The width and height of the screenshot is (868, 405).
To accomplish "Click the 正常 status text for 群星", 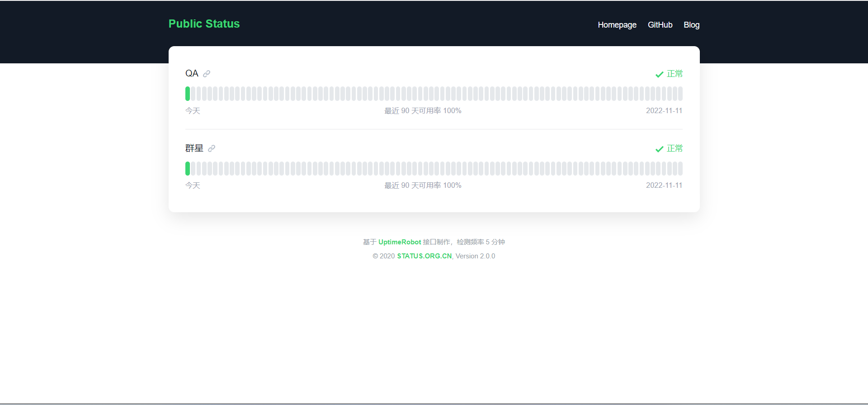I will point(675,148).
